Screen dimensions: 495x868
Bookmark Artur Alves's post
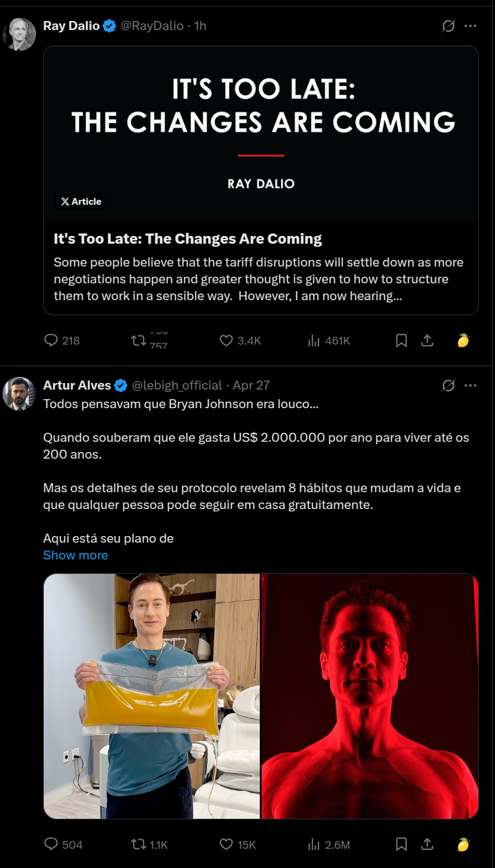click(x=401, y=845)
